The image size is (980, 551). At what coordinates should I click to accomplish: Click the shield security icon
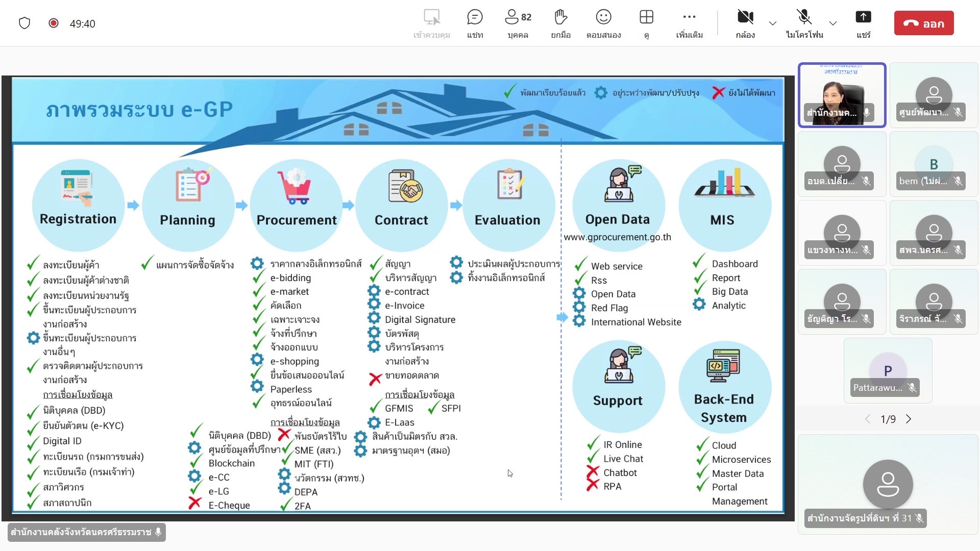24,23
